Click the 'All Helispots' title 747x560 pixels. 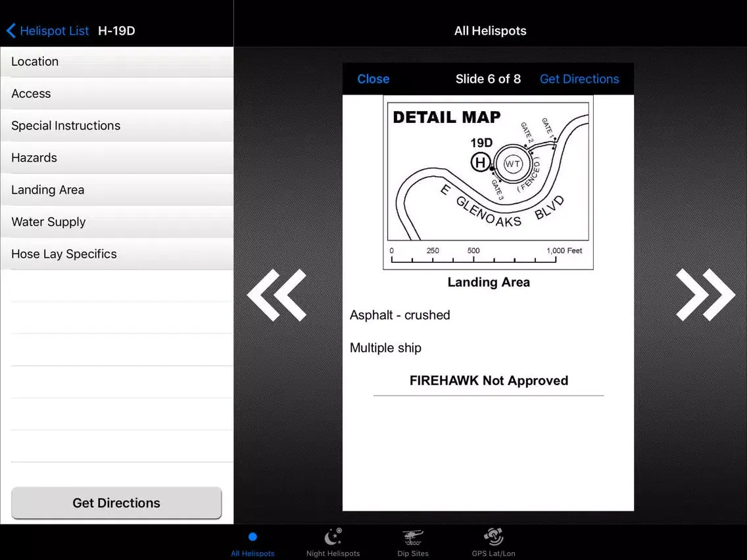[491, 31]
